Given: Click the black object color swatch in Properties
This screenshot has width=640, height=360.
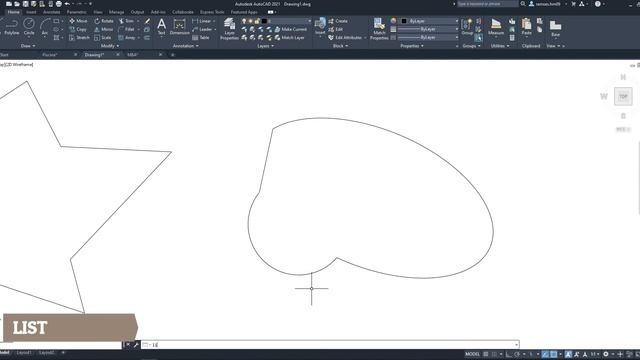Looking at the screenshot, I should [404, 21].
